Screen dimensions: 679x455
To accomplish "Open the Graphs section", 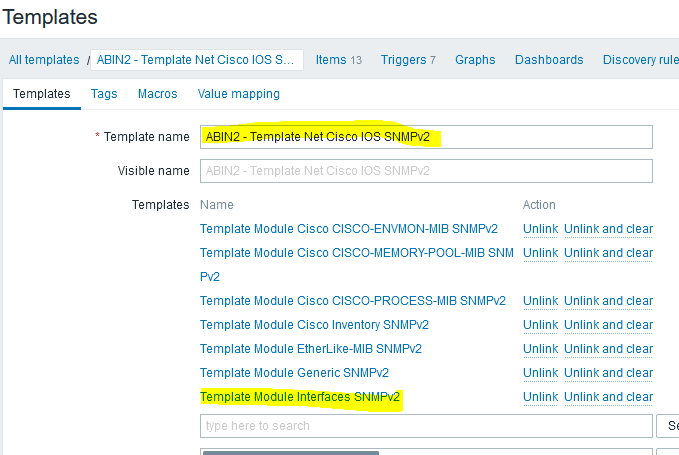I will point(475,60).
